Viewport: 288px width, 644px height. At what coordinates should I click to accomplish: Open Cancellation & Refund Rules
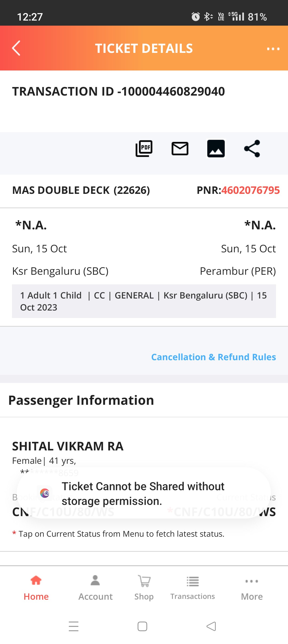point(213,357)
